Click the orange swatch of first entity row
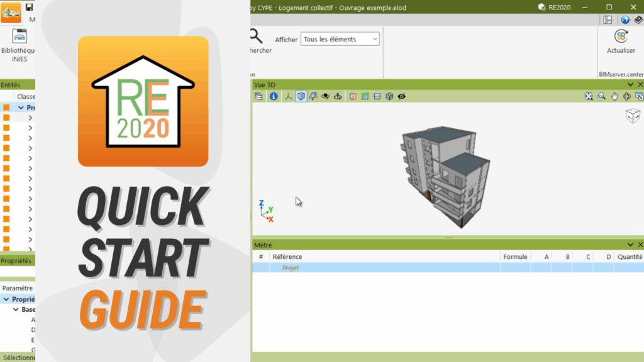This screenshot has height=362, width=644. (x=6, y=107)
